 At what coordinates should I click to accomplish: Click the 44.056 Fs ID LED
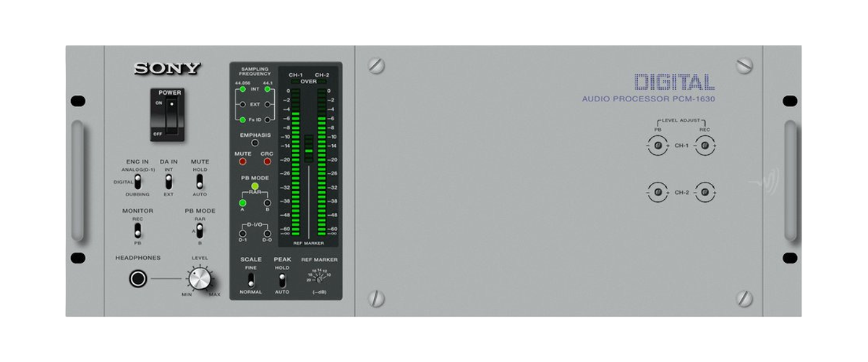click(242, 119)
